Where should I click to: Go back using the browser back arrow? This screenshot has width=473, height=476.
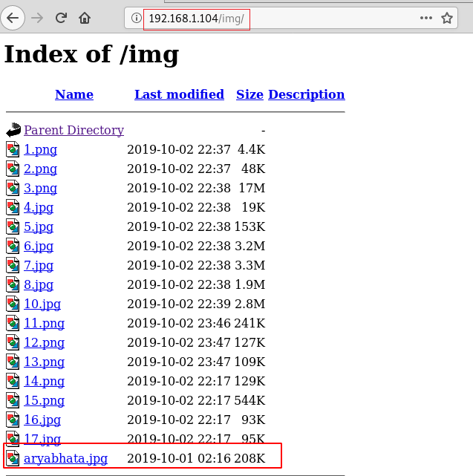pyautogui.click(x=13, y=19)
